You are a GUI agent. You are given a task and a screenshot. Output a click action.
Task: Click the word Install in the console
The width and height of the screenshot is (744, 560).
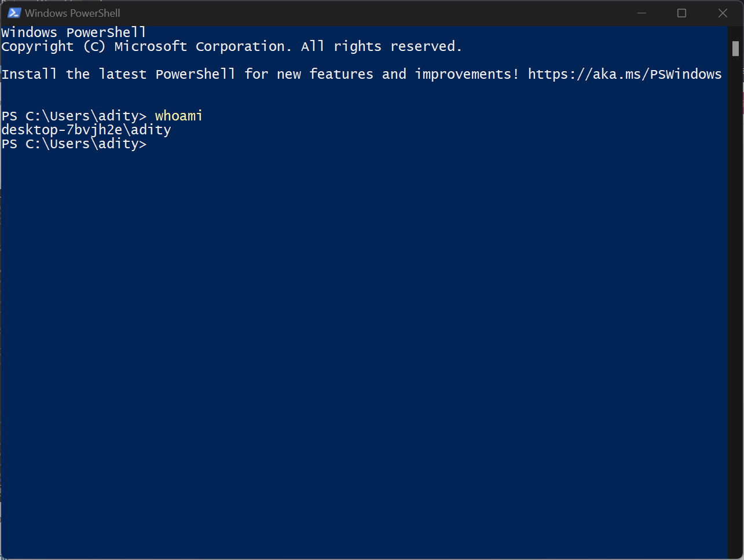pyautogui.click(x=29, y=74)
